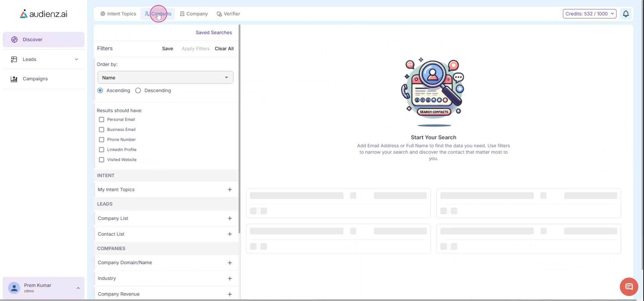644x301 pixels.
Task: Click the Prem Kumar avatar icon
Action: point(14,288)
